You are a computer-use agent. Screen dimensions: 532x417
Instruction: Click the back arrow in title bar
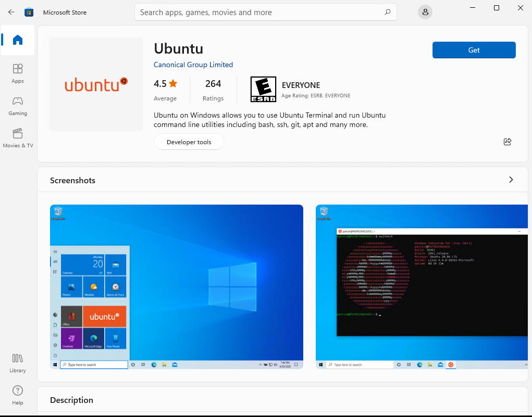(11, 12)
